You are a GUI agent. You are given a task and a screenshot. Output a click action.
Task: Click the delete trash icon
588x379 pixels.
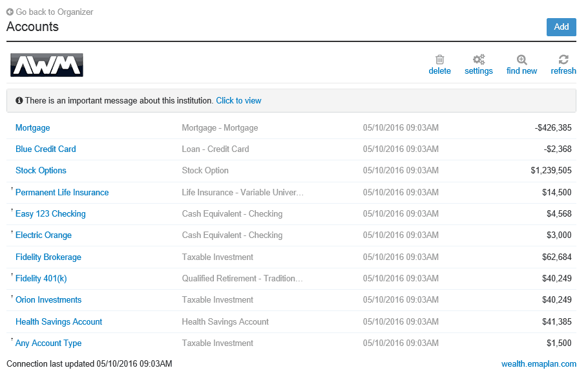click(440, 59)
